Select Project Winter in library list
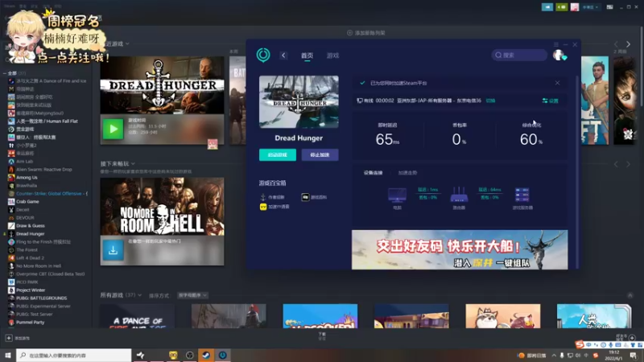 pos(31,290)
